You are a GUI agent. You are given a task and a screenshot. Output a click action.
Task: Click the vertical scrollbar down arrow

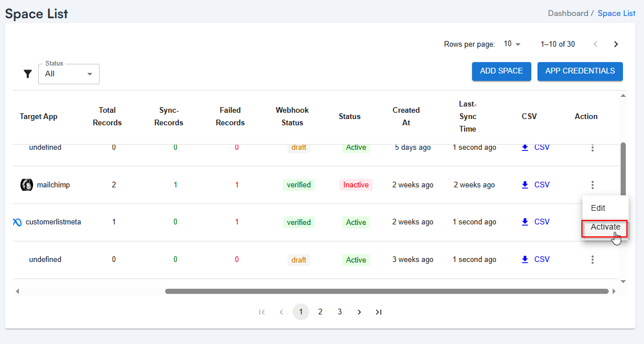click(623, 281)
